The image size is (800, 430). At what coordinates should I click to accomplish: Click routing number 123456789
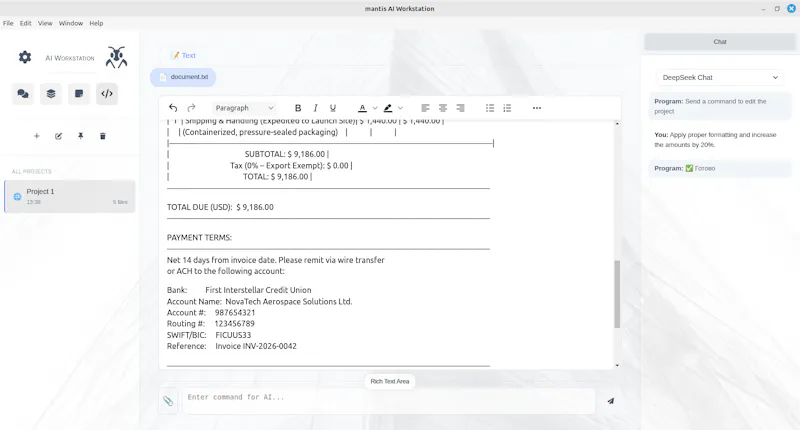234,323
